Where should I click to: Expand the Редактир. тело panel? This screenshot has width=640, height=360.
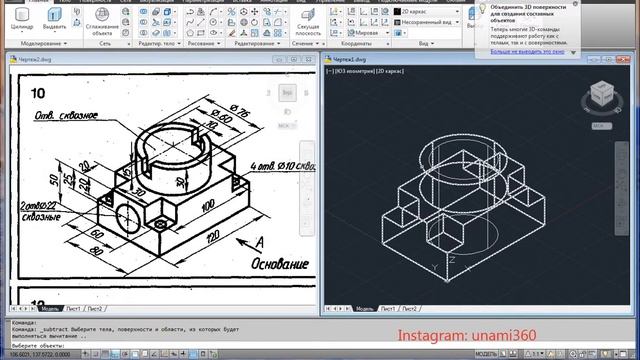tap(160, 43)
